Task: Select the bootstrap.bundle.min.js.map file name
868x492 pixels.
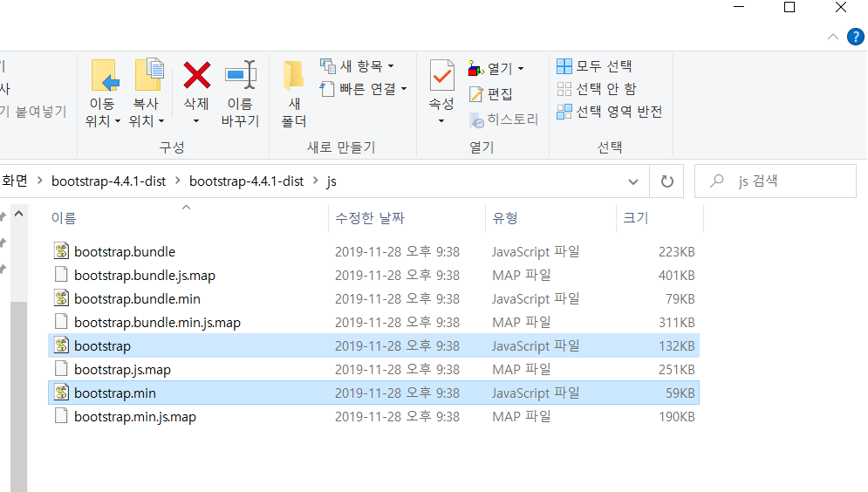Action: (x=157, y=323)
